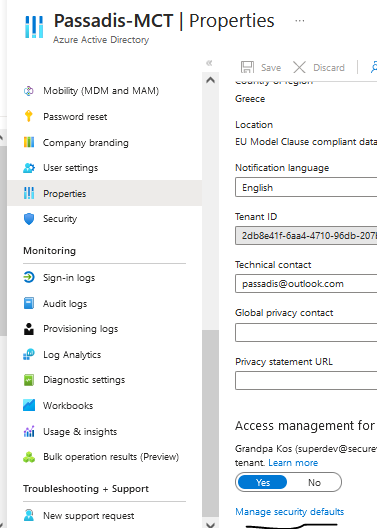Set access management toggle to Yes
Image resolution: width=377 pixels, height=529 pixels.
pyautogui.click(x=262, y=482)
